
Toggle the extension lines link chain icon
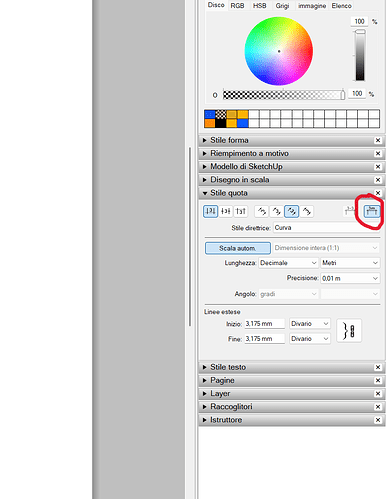(349, 331)
